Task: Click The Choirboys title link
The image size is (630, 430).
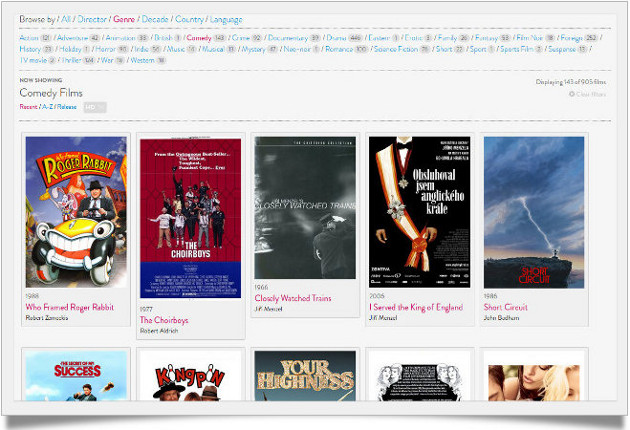Action: click(x=164, y=320)
